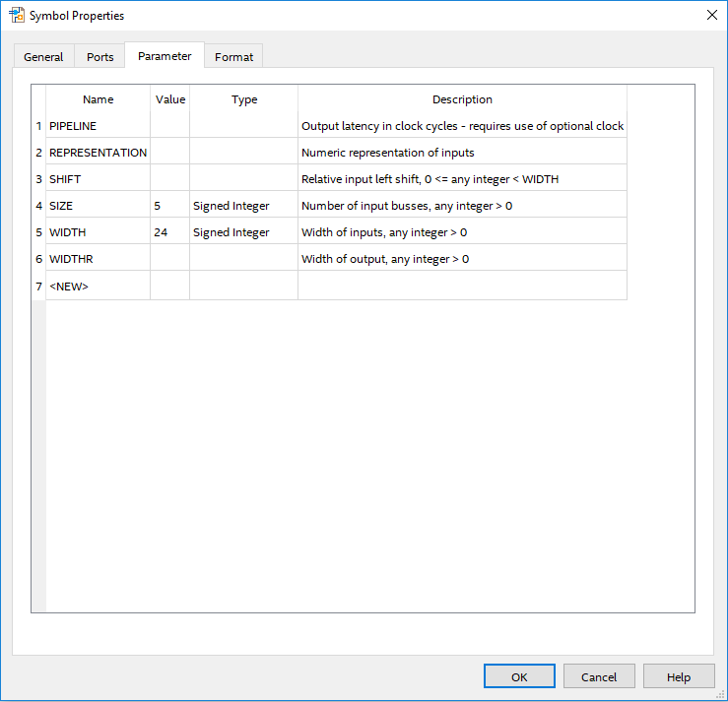Select the REPRESENTATION parameter name cell
728x702 pixels.
(x=98, y=153)
